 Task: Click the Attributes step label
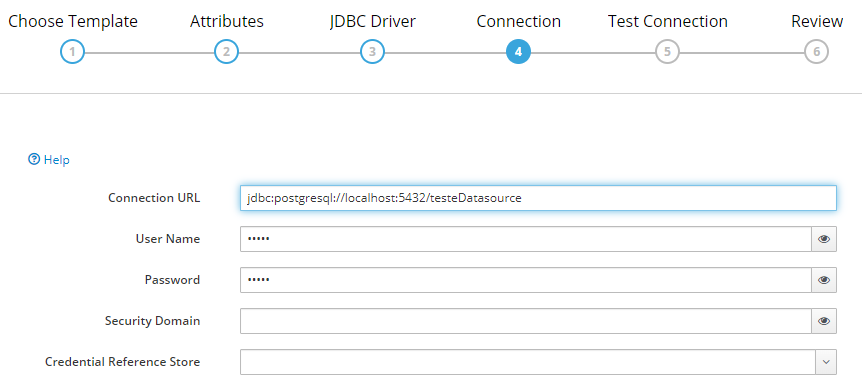pyautogui.click(x=226, y=21)
